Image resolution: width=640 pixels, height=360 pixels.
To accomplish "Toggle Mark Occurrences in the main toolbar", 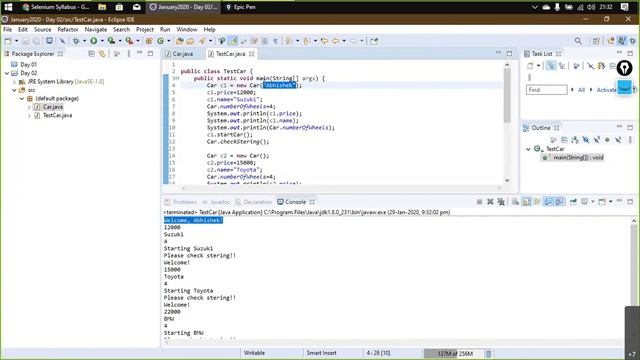I will tap(233, 41).
